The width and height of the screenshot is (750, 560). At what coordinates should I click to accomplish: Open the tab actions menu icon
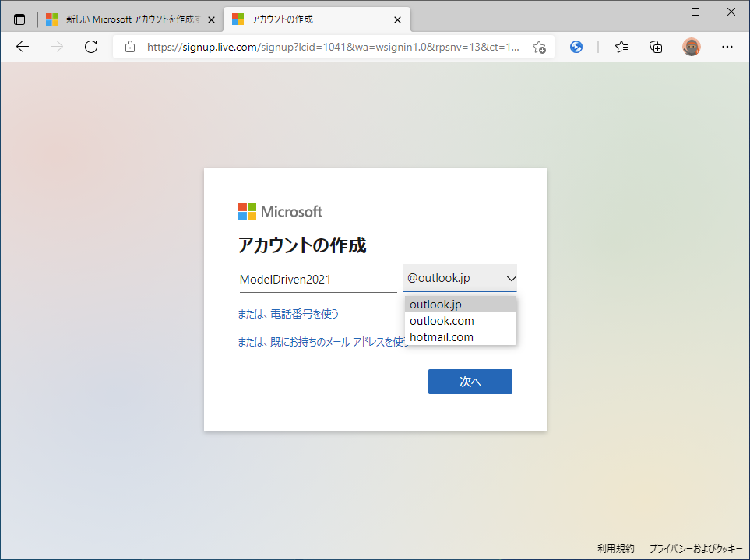tap(19, 19)
